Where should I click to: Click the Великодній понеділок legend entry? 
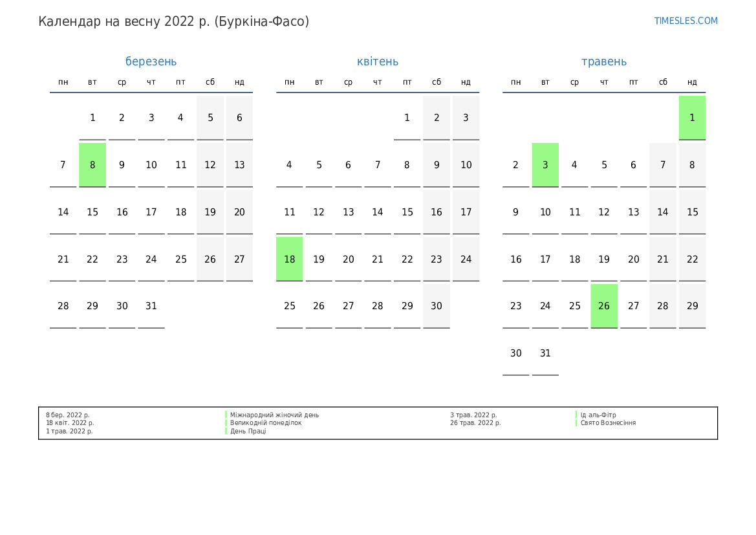266,423
